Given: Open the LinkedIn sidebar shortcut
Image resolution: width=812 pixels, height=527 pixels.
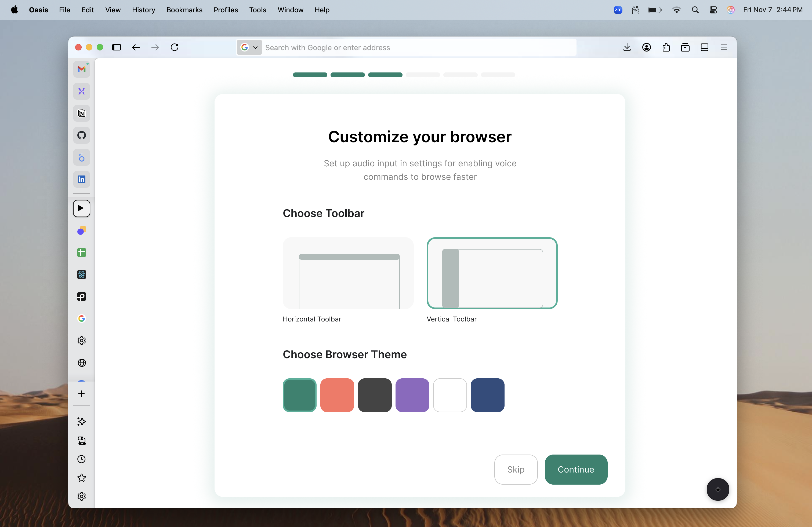Looking at the screenshot, I should 82,179.
